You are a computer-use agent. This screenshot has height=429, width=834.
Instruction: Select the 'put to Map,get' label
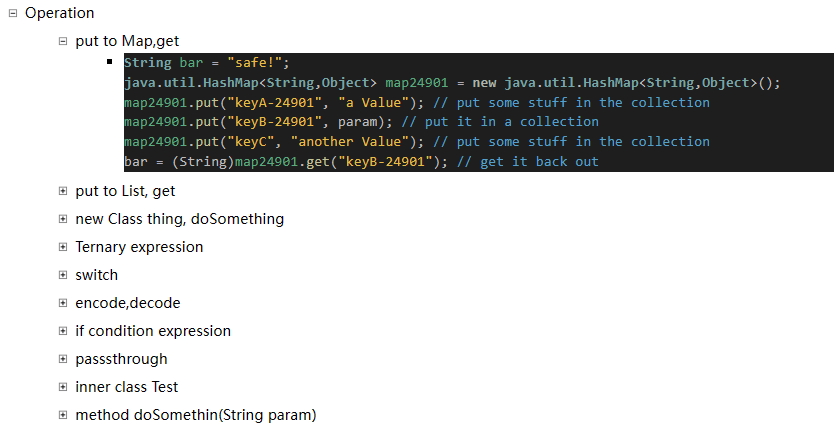125,41
